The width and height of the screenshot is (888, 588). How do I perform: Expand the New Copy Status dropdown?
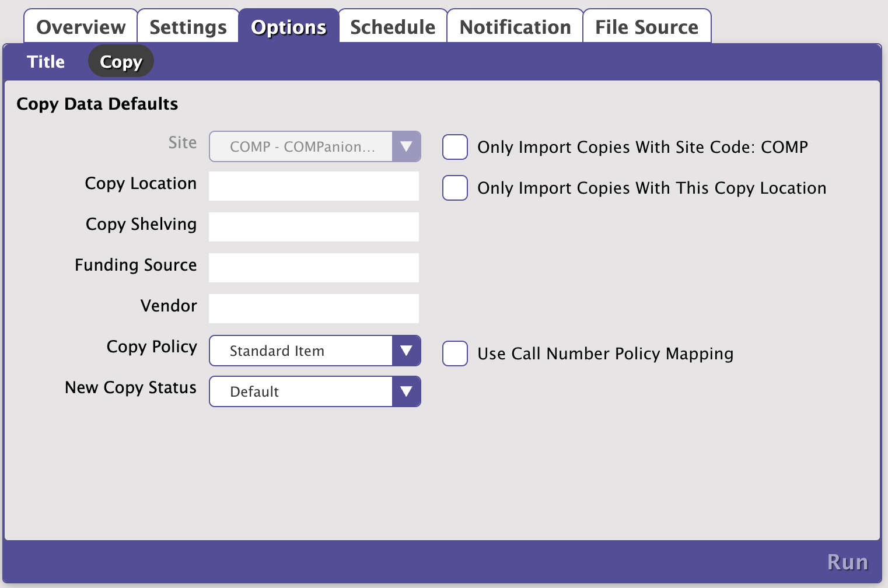406,391
